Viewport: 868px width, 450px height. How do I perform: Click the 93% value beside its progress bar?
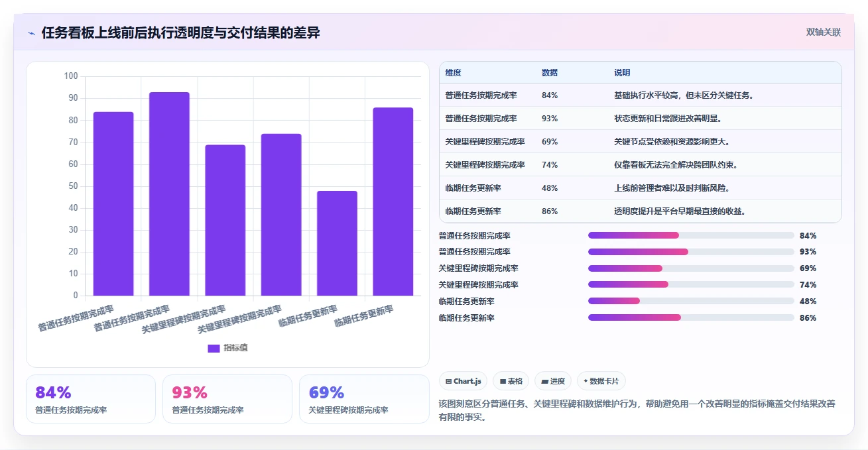pyautogui.click(x=808, y=252)
